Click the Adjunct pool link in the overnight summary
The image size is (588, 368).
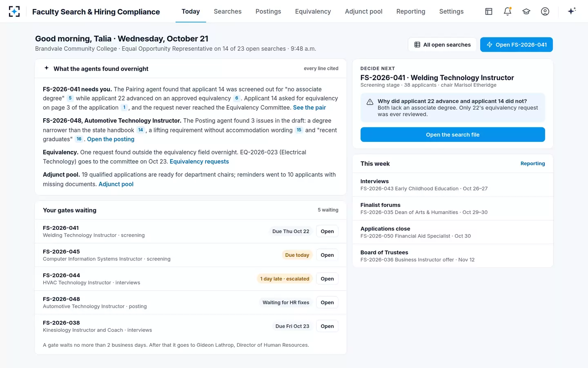[116, 184]
